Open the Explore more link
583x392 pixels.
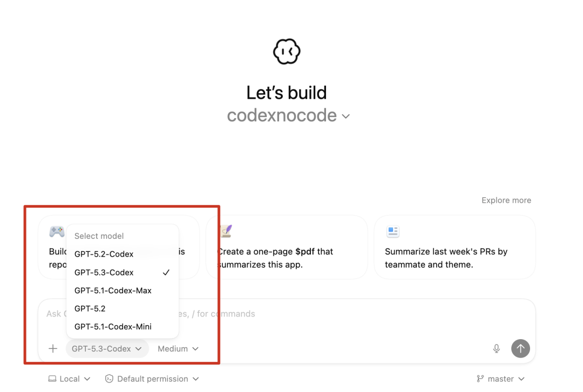pos(506,200)
